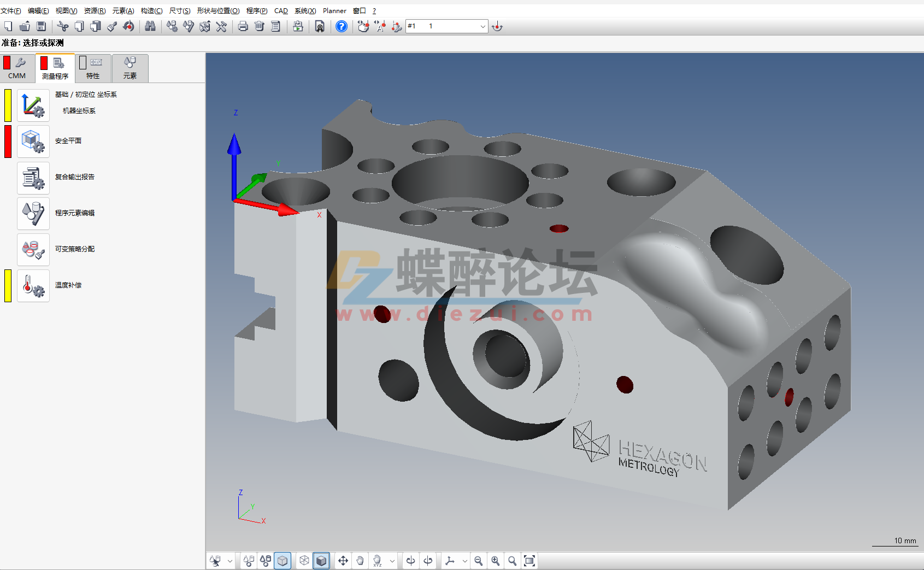
Task: Open the probe #1 selection dropdown
Action: 482,26
